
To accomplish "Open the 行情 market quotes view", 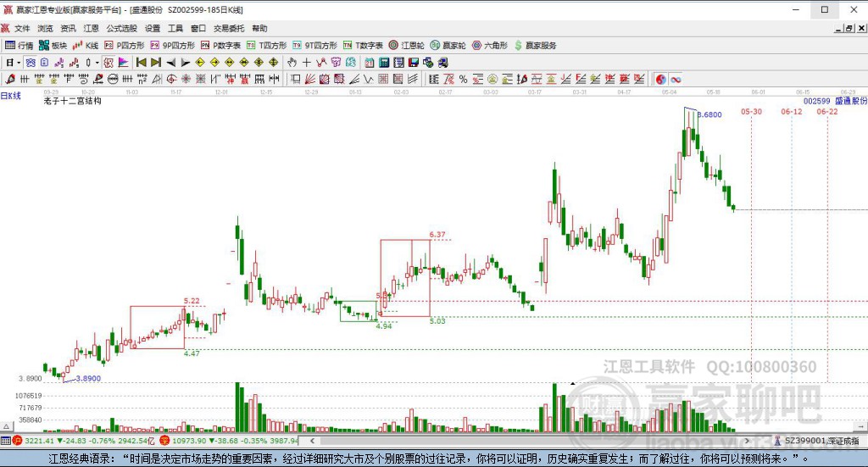I will click(19, 46).
